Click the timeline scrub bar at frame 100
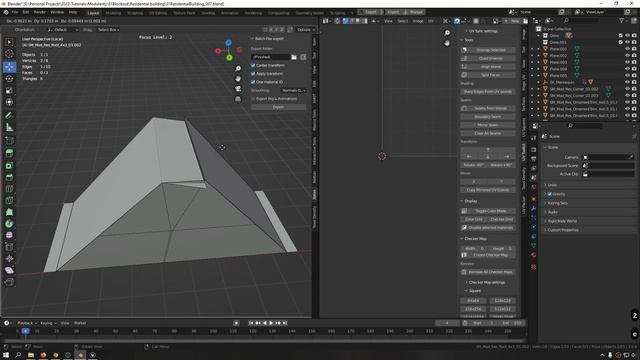This screenshot has width=640, height=360. click(213, 331)
